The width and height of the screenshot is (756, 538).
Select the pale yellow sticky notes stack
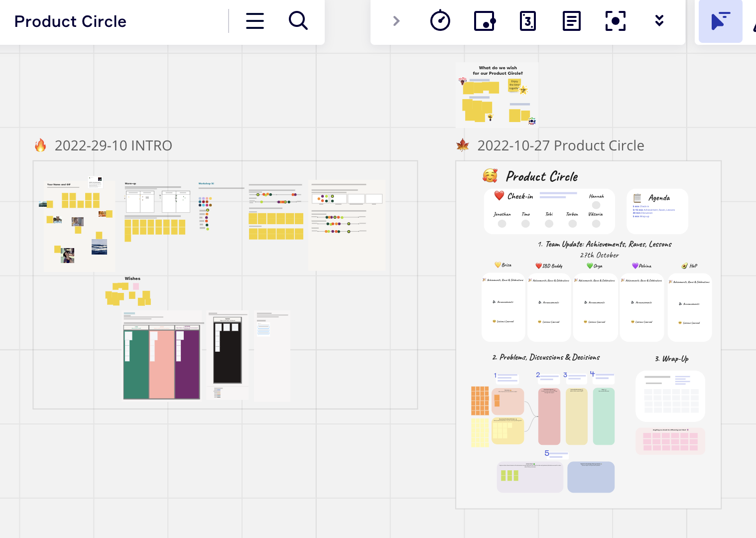tap(480, 432)
